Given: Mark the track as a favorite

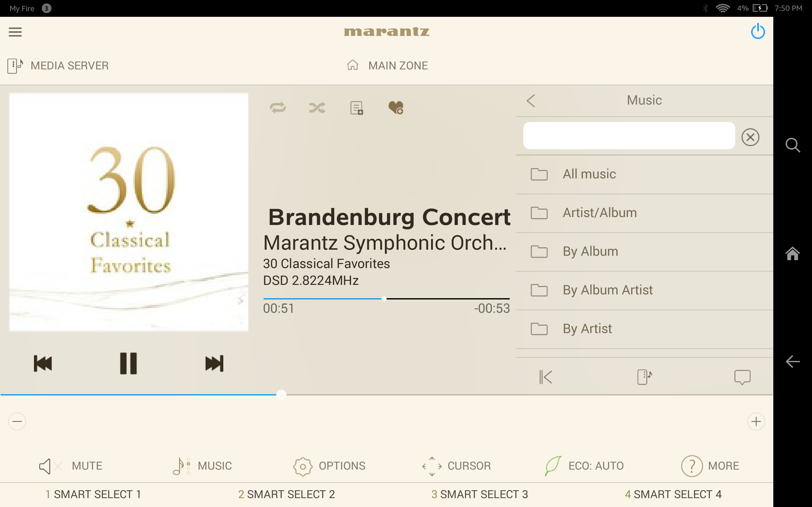Looking at the screenshot, I should coord(396,107).
